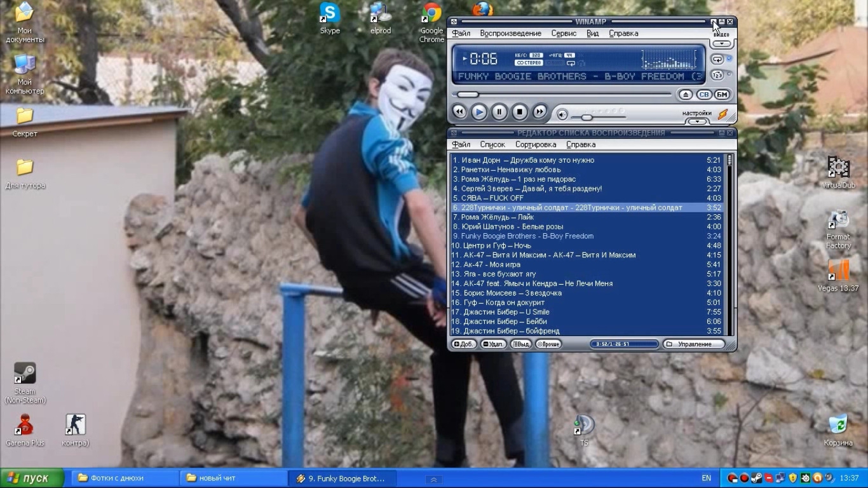The width and height of the screenshot is (868, 488).
Task: Open the Справка menu in Winamp
Action: click(x=624, y=33)
